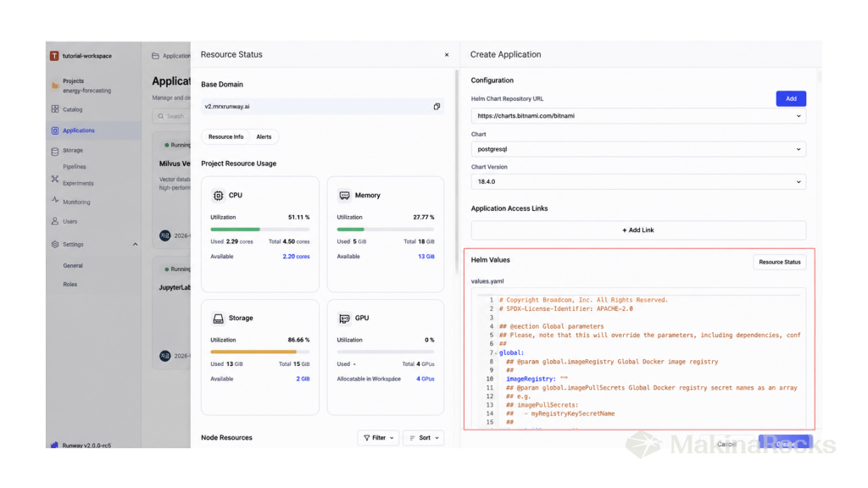Switch to Alerts tab
Viewport: 868px width, 488px height.
(264, 136)
